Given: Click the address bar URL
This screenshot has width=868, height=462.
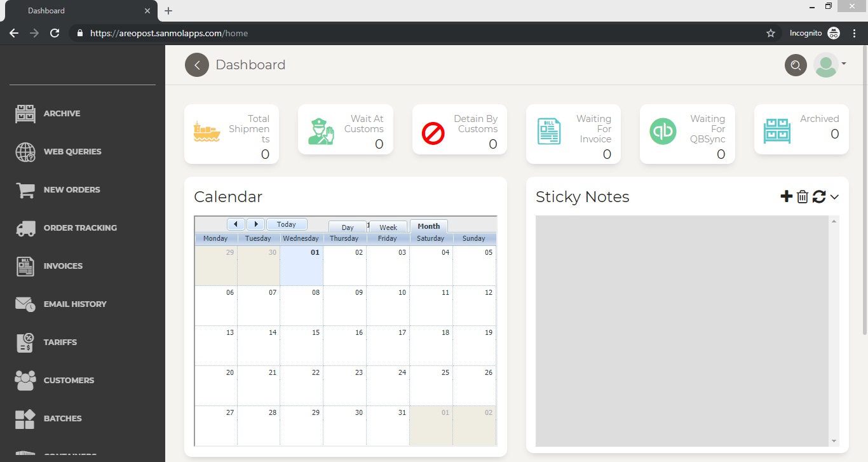Looking at the screenshot, I should [x=169, y=33].
